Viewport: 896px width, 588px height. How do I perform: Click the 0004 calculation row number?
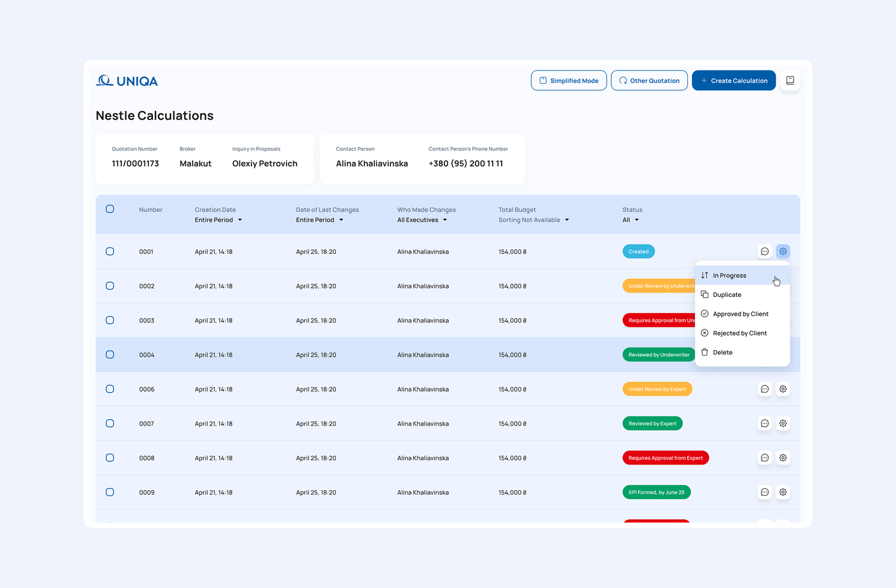[147, 355]
